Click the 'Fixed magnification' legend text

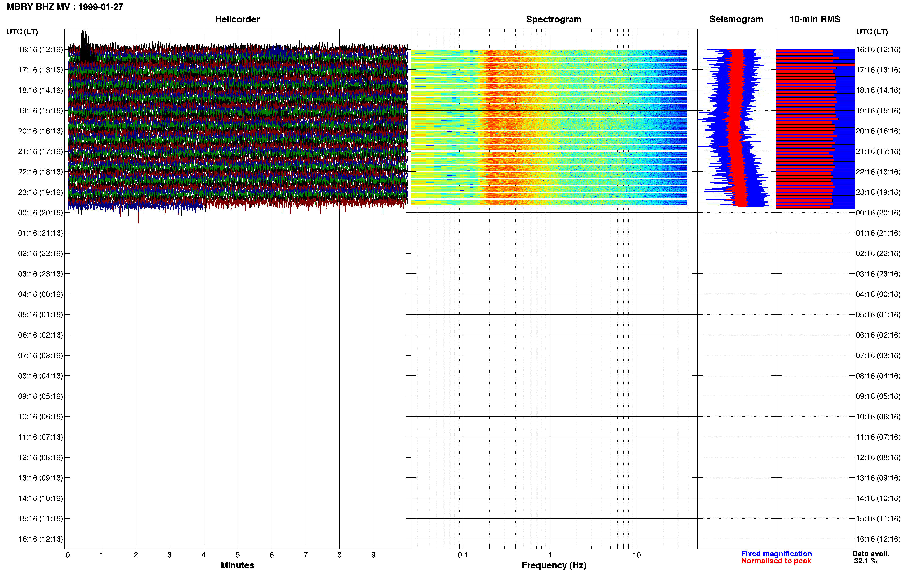(x=777, y=554)
